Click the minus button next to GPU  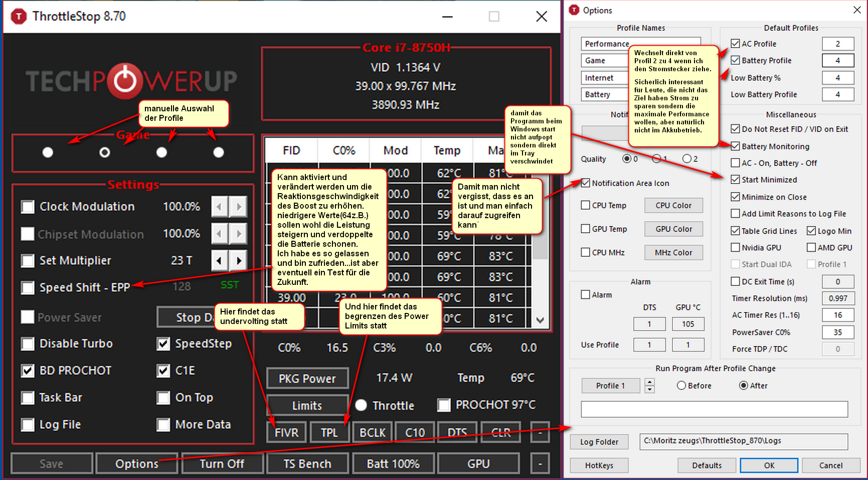pos(540,464)
